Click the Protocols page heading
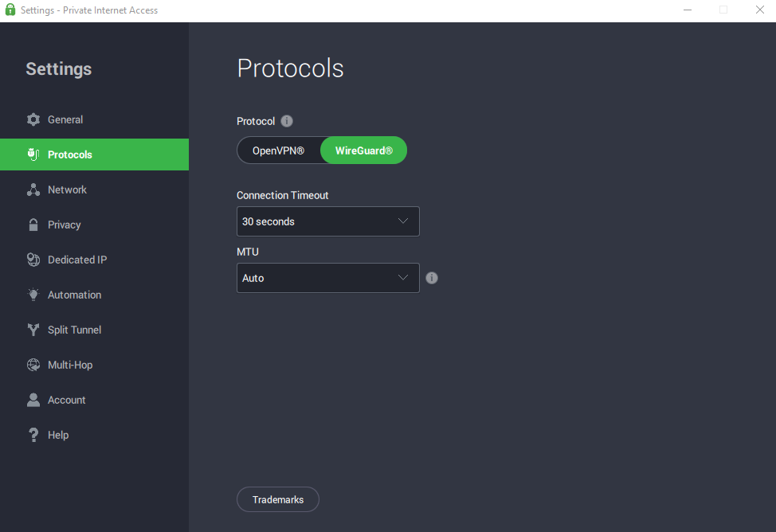The width and height of the screenshot is (776, 532). coord(291,68)
